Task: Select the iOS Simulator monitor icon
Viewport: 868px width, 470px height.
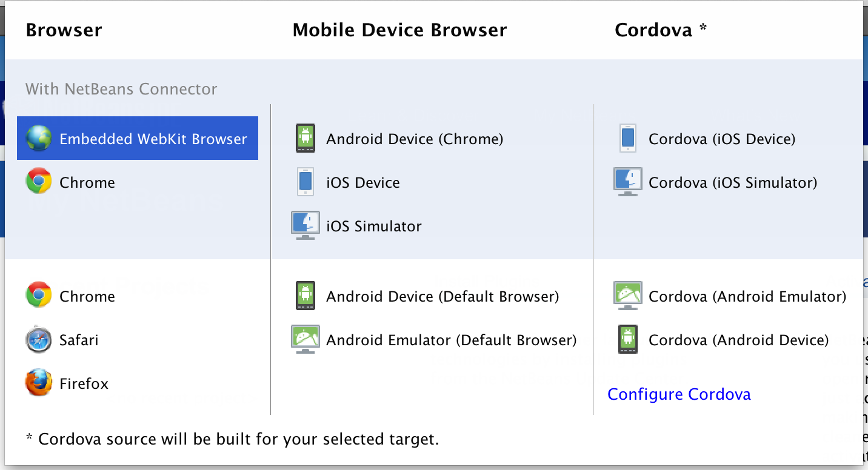Action: point(305,225)
